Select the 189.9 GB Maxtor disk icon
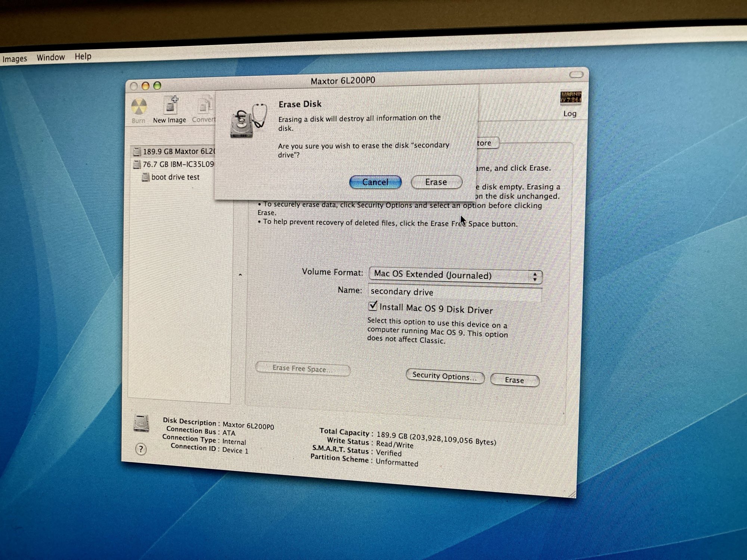This screenshot has width=747, height=560. click(137, 151)
